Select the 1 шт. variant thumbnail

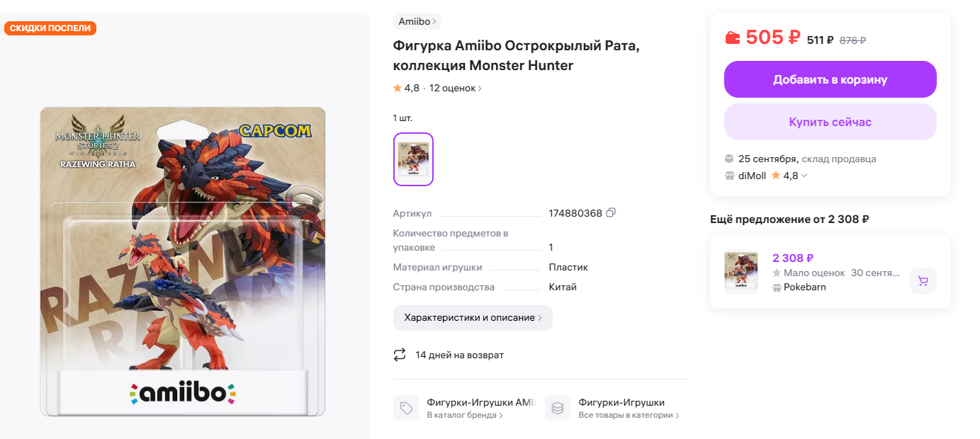(413, 159)
